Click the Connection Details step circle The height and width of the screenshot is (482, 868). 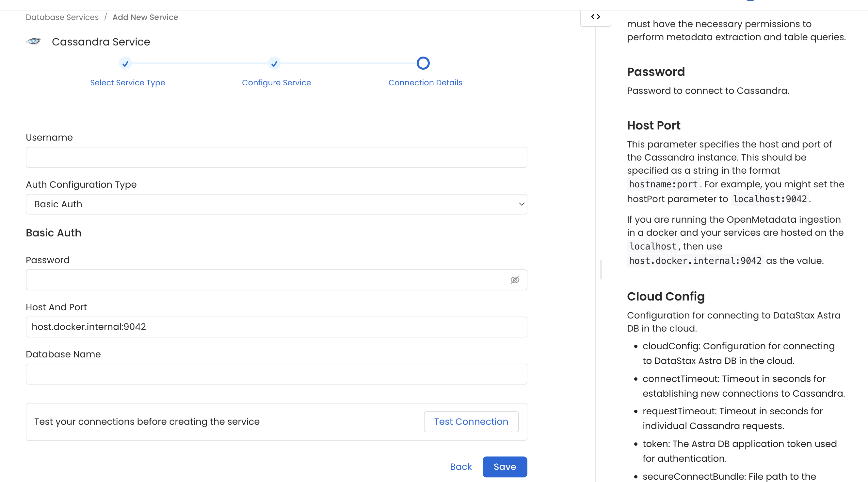click(423, 63)
